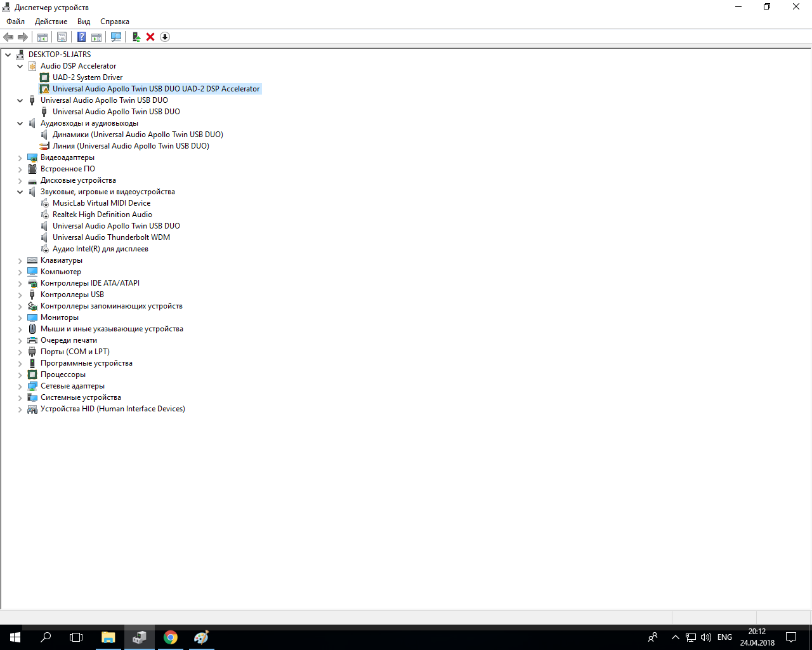Open the Справка menu
The image size is (812, 650).
[115, 22]
